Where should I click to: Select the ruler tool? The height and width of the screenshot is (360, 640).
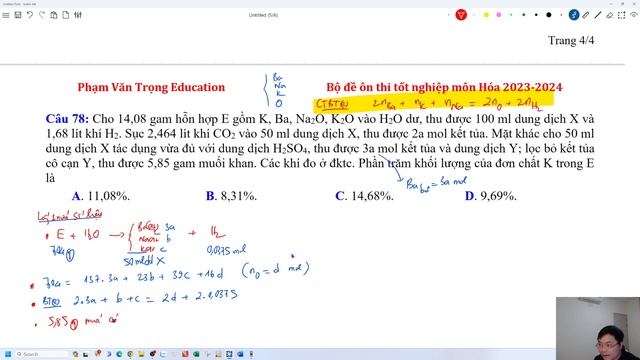pyautogui.click(x=586, y=15)
